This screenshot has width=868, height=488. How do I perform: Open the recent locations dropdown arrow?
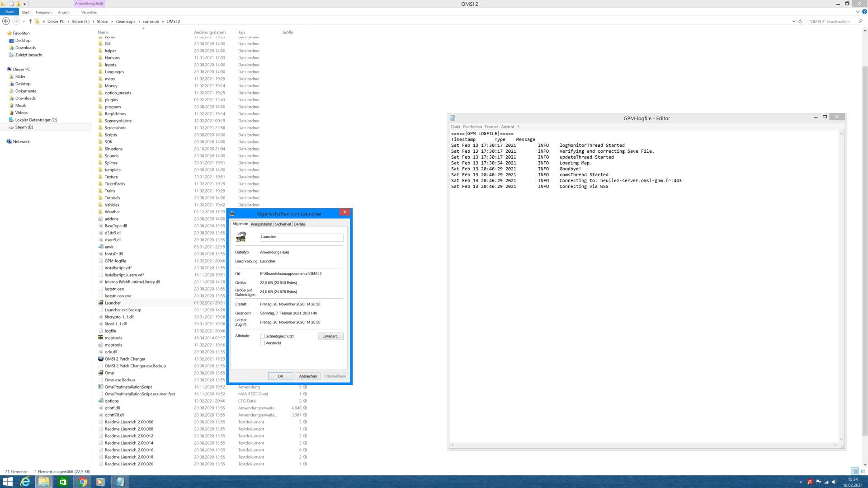click(x=24, y=21)
